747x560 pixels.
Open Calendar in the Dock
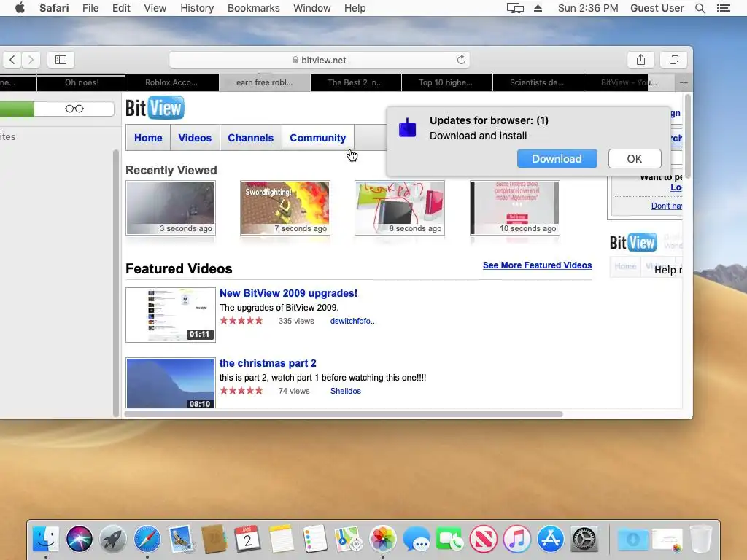pos(248,539)
